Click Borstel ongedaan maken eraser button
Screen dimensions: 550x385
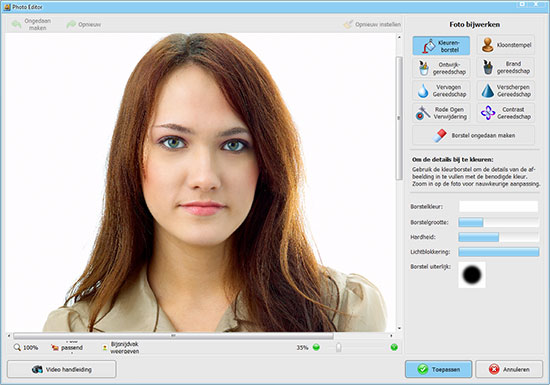tap(474, 135)
